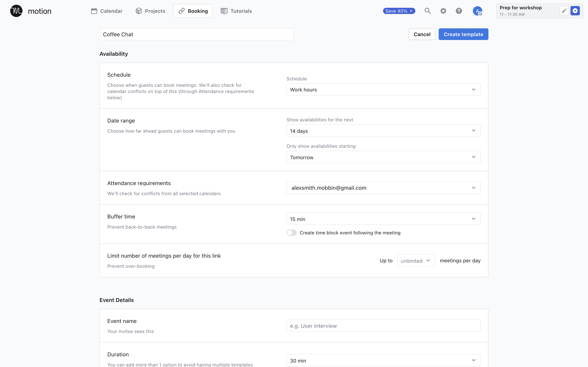Expand the alexsmith.mobbin@gmail.com calendar dropdown
The image size is (588, 367).
pos(383,188)
